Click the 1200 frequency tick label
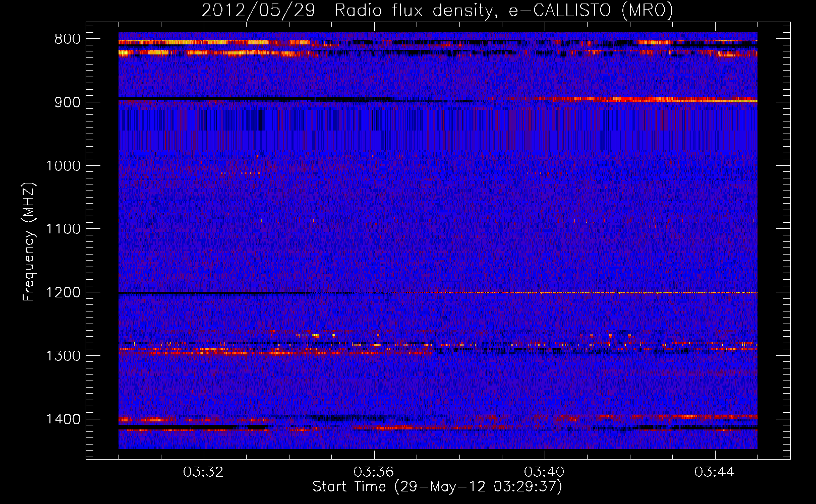The width and height of the screenshot is (816, 504). [x=63, y=293]
